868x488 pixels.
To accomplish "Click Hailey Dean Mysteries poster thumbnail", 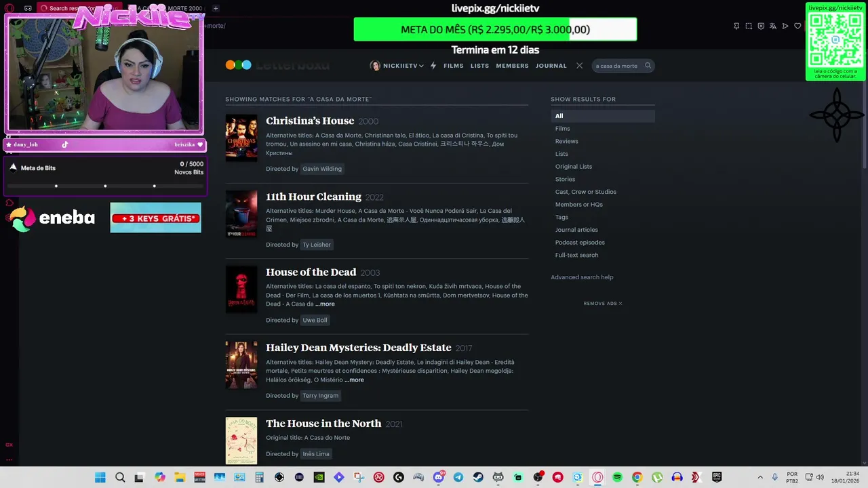I will click(241, 365).
